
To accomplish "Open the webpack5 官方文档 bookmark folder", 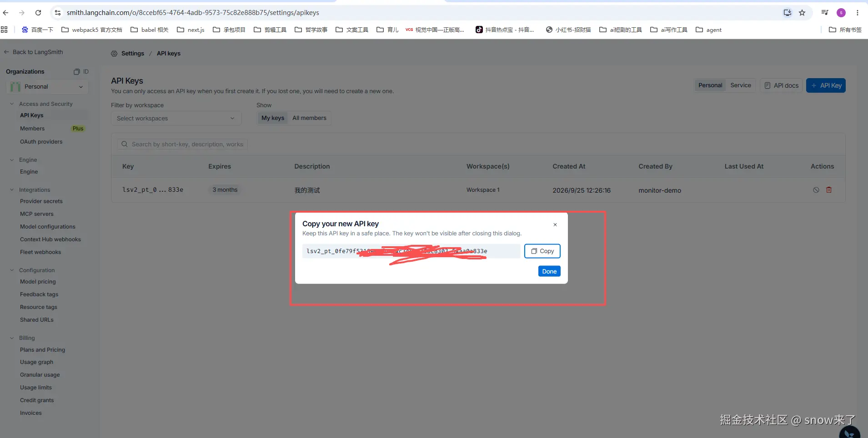I will point(92,30).
